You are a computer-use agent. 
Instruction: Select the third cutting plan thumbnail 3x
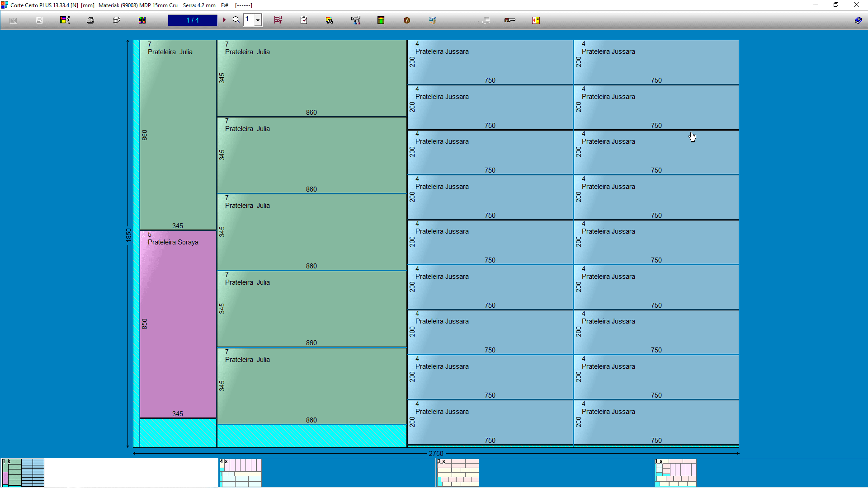458,473
